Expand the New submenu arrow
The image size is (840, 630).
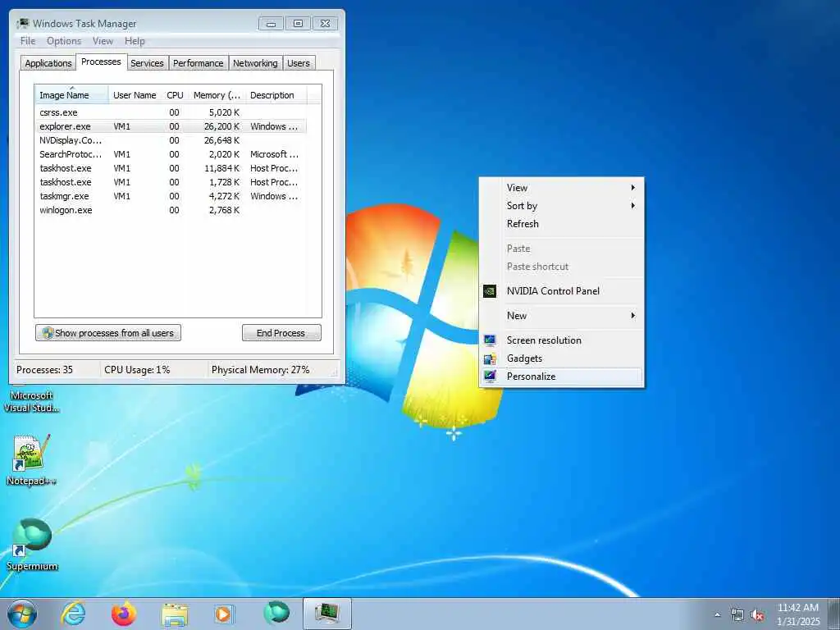pyautogui.click(x=633, y=316)
